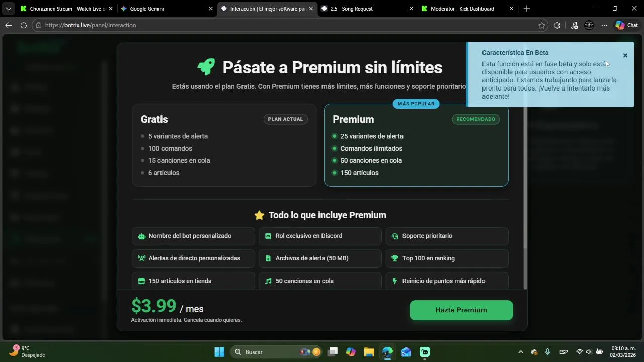Screen dimensions: 644x362
Task: Open the browser extensions icon
Action: click(x=557, y=25)
